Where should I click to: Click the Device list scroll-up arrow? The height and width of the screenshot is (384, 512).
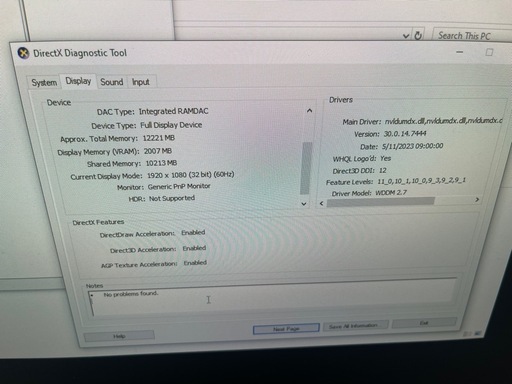309,111
